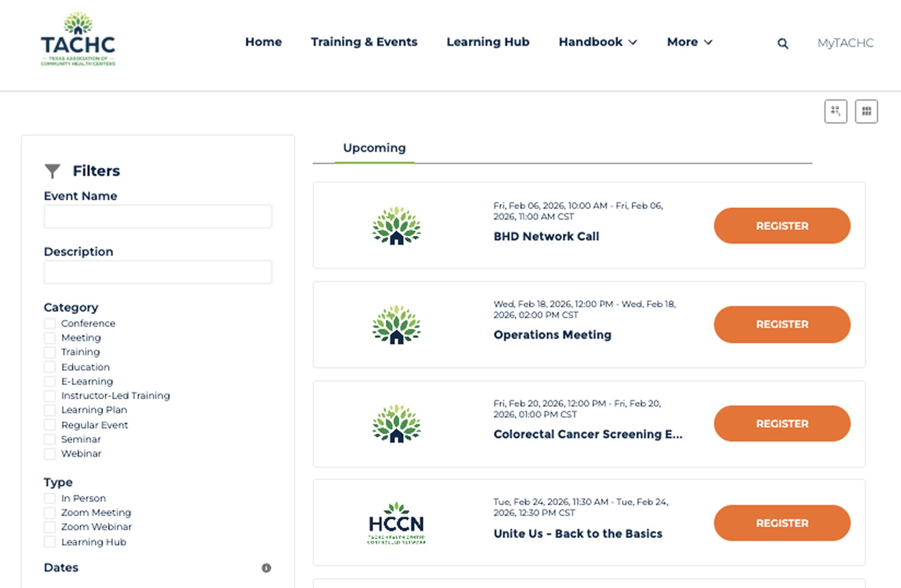
Task: Check the In Person type filter
Action: click(x=50, y=498)
